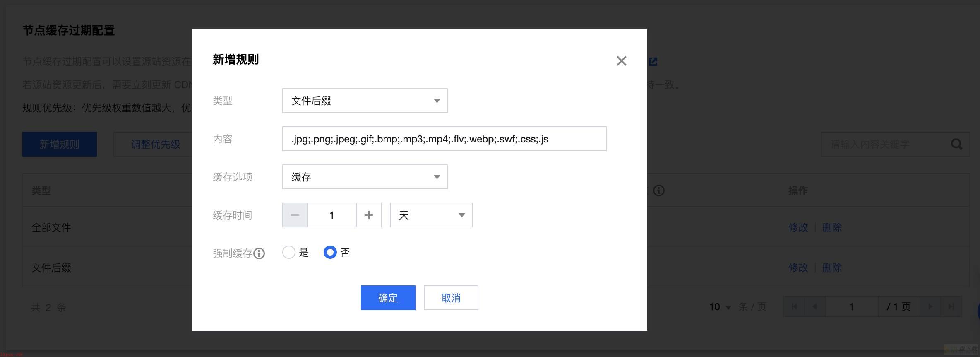Click 节点缓存过期配置 heading
980x357 pixels.
click(69, 30)
